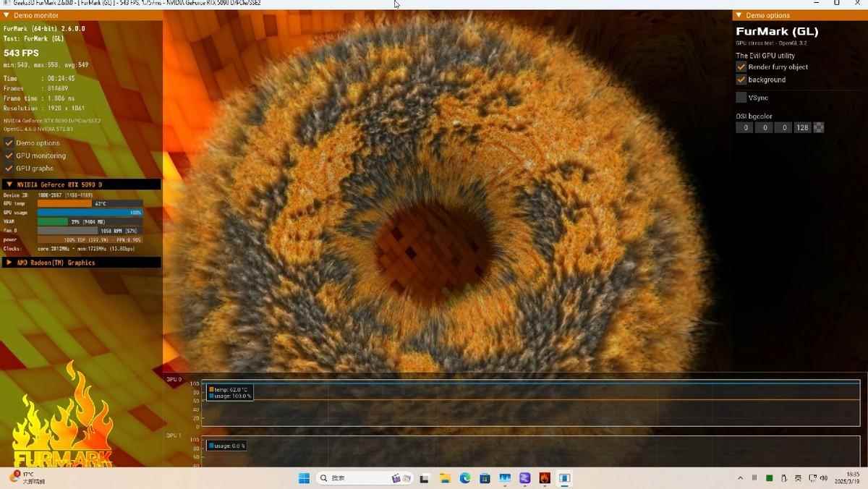The height and width of the screenshot is (489, 868).
Task: Collapse the NVIDIA GeForce RTX 5090 D section
Action: pos(9,184)
